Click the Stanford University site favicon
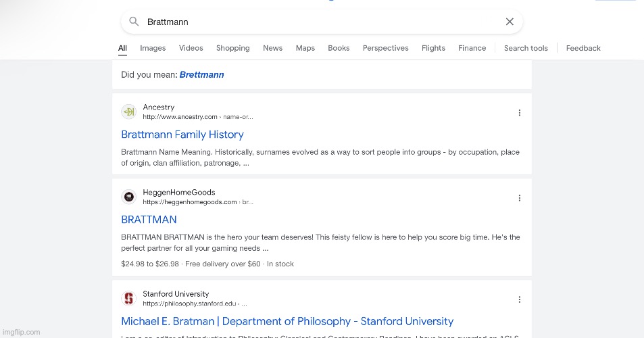The width and height of the screenshot is (644, 338). [x=128, y=299]
